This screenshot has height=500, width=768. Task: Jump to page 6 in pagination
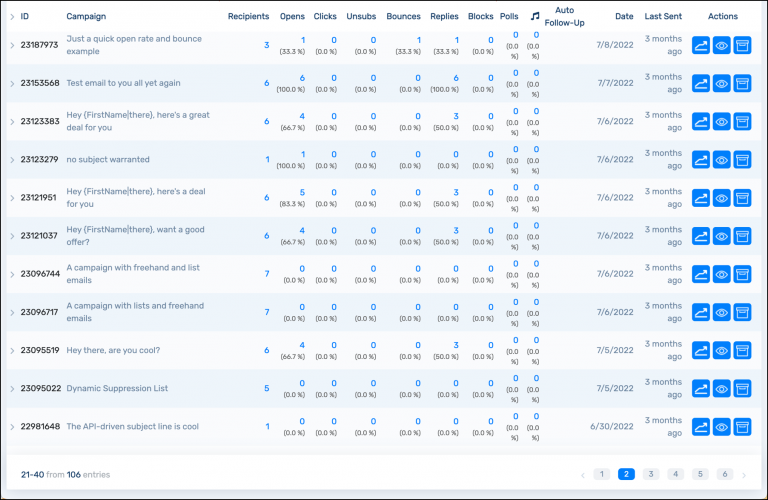725,474
